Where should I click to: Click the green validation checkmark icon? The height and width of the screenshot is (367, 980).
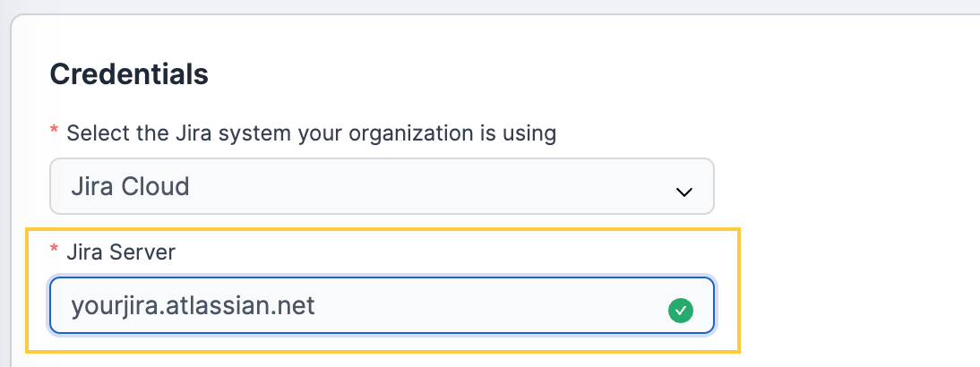(681, 311)
